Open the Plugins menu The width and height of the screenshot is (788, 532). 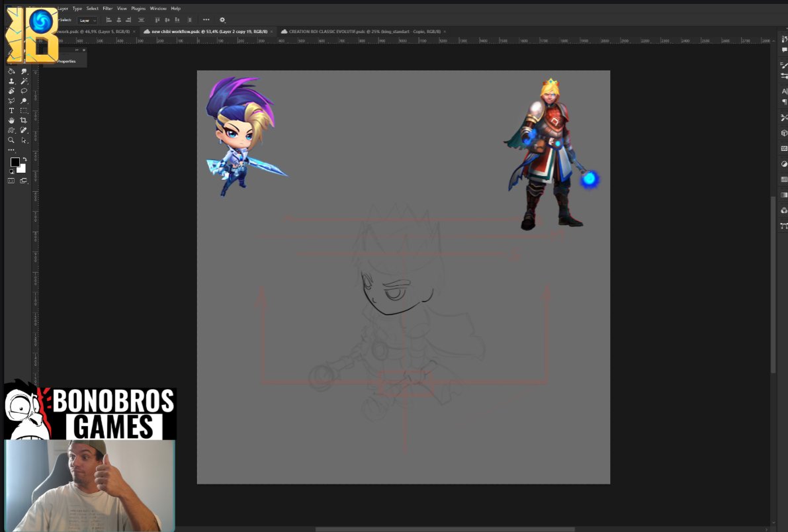pos(138,9)
